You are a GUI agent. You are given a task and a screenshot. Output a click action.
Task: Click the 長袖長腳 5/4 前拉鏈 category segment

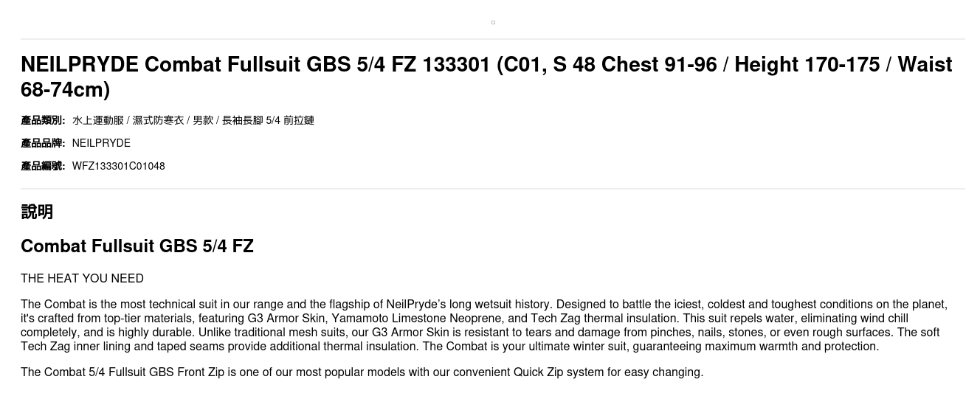(268, 120)
